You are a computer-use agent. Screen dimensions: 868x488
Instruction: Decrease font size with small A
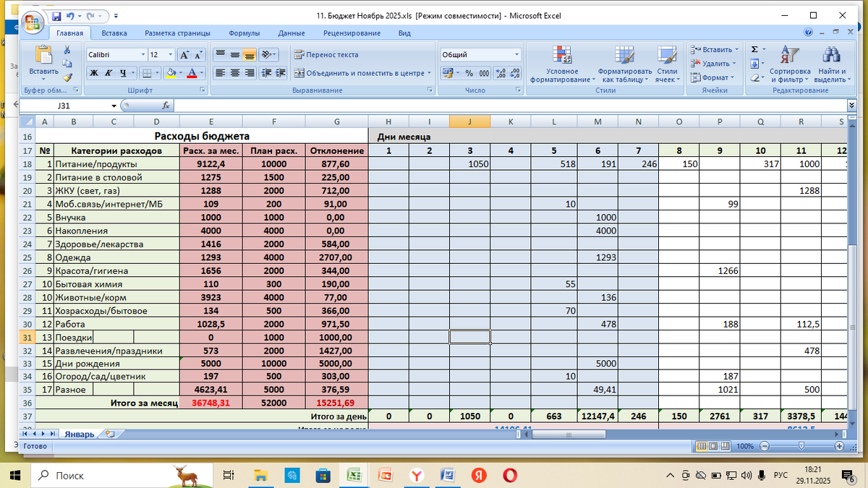coord(198,55)
